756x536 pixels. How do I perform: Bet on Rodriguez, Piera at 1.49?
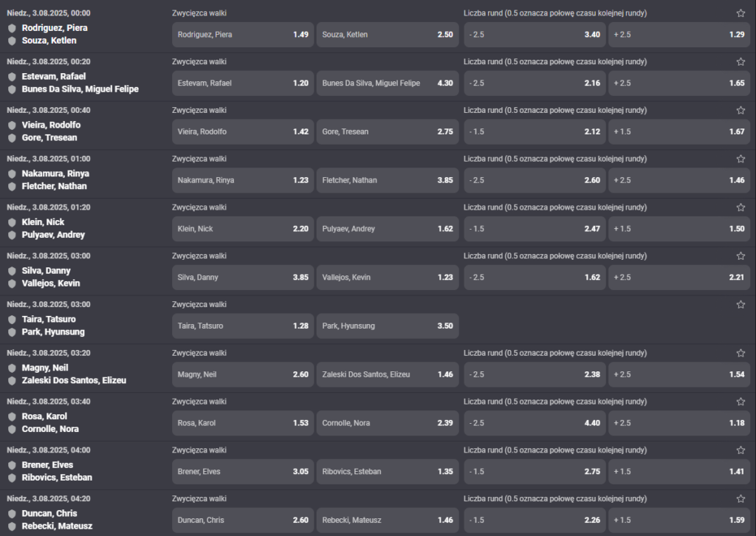tap(243, 35)
